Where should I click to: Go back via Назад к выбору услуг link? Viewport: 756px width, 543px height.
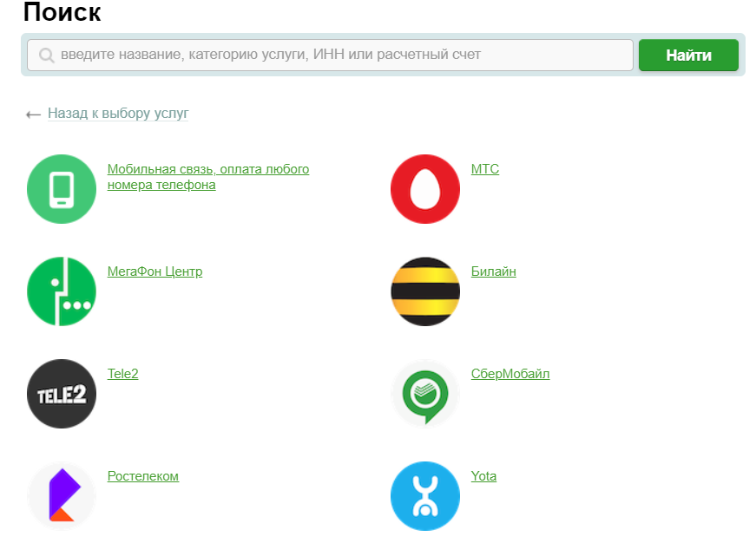[x=118, y=114]
